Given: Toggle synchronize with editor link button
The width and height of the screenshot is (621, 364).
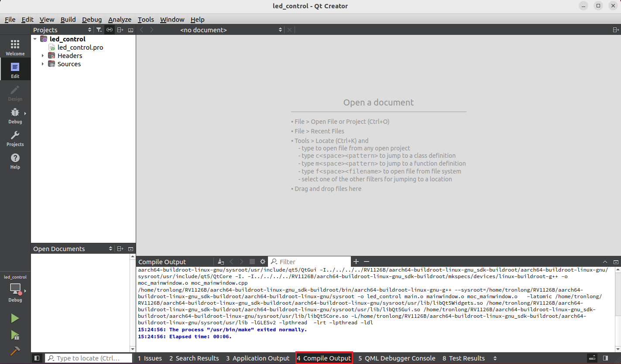Looking at the screenshot, I should (x=110, y=30).
